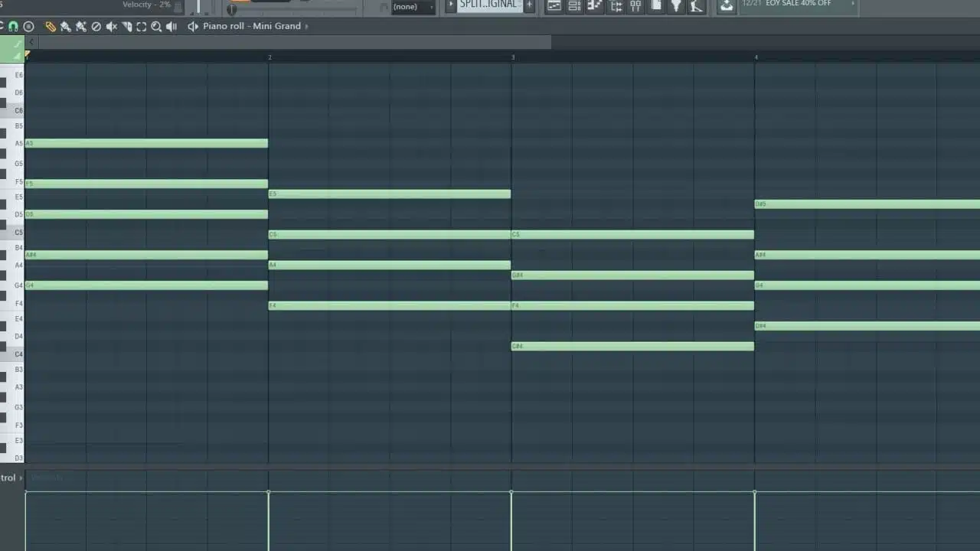This screenshot has width=980, height=551.
Task: Select the Slice tool
Action: (x=127, y=26)
